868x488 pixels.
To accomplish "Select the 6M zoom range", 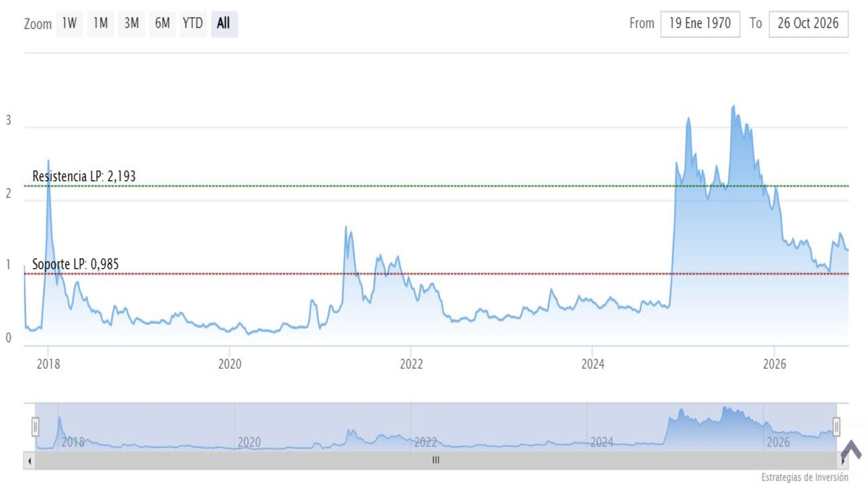I will [162, 24].
